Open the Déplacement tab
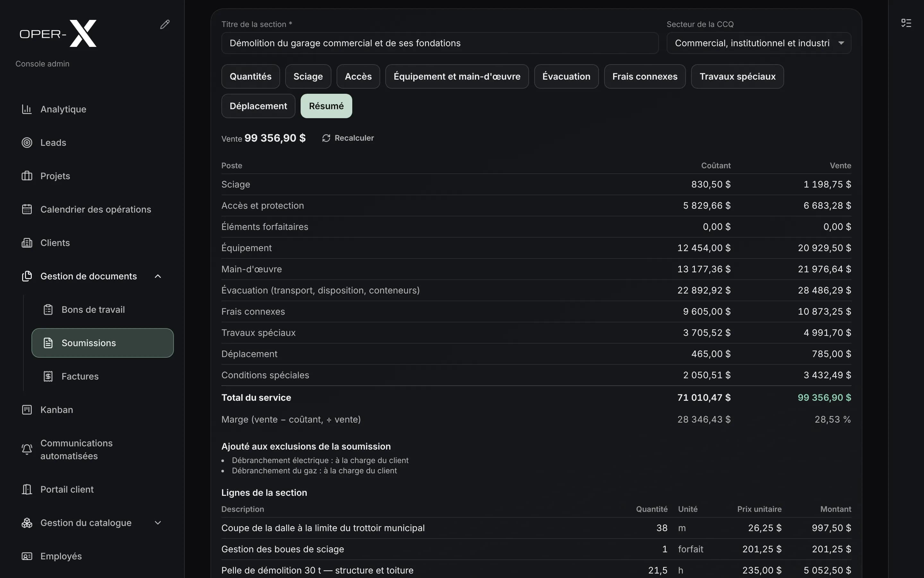Screen dimensions: 924x578 (258, 106)
